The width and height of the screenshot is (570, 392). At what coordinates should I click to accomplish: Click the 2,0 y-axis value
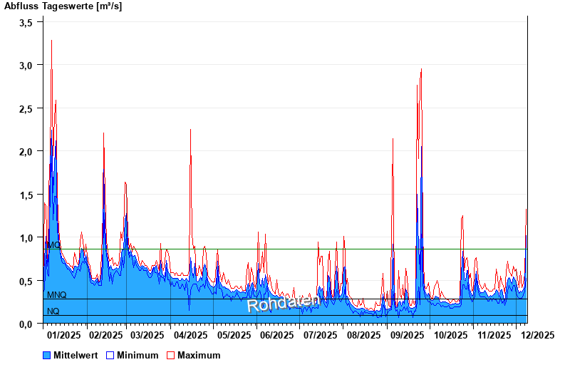tap(26, 152)
